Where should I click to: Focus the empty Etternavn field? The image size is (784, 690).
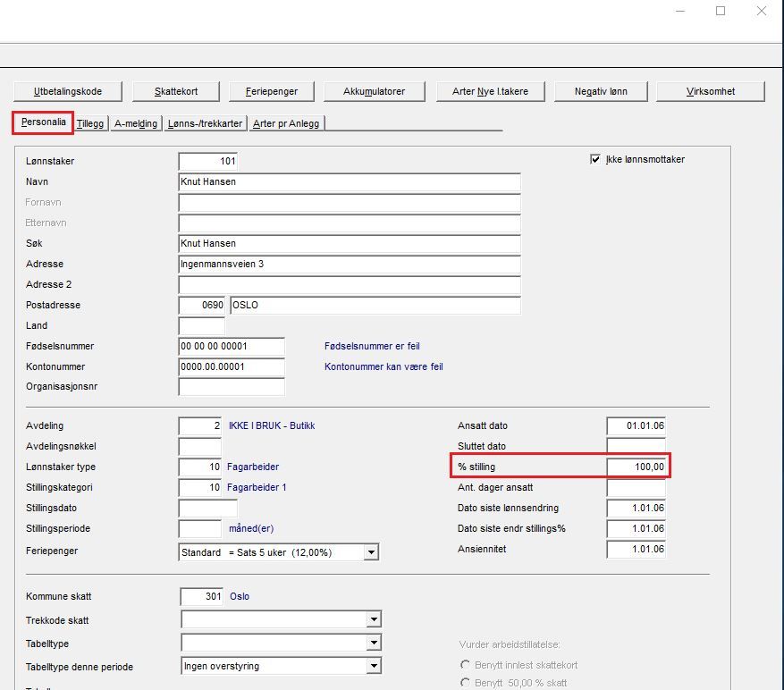pyautogui.click(x=350, y=223)
